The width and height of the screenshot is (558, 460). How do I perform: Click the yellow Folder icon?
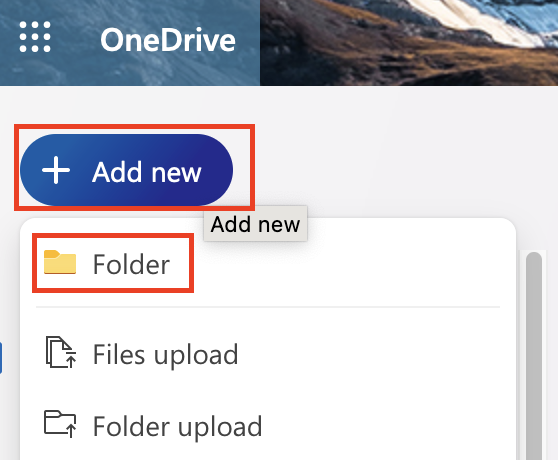tap(60, 262)
